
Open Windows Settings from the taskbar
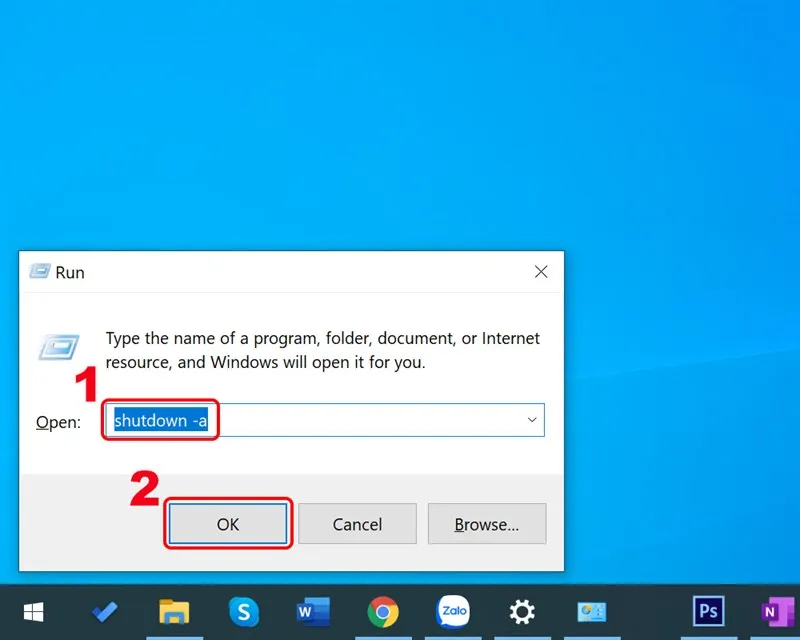click(x=521, y=612)
